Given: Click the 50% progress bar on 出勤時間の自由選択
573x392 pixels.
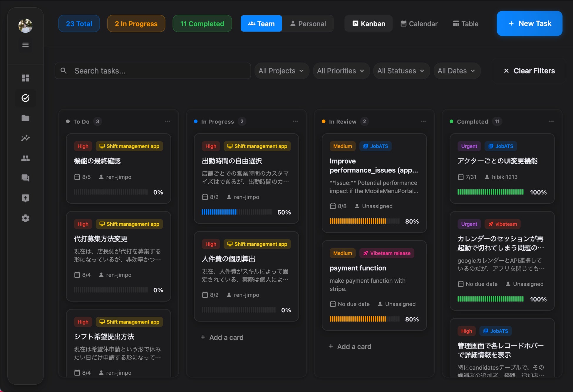Looking at the screenshot, I should coord(237,212).
